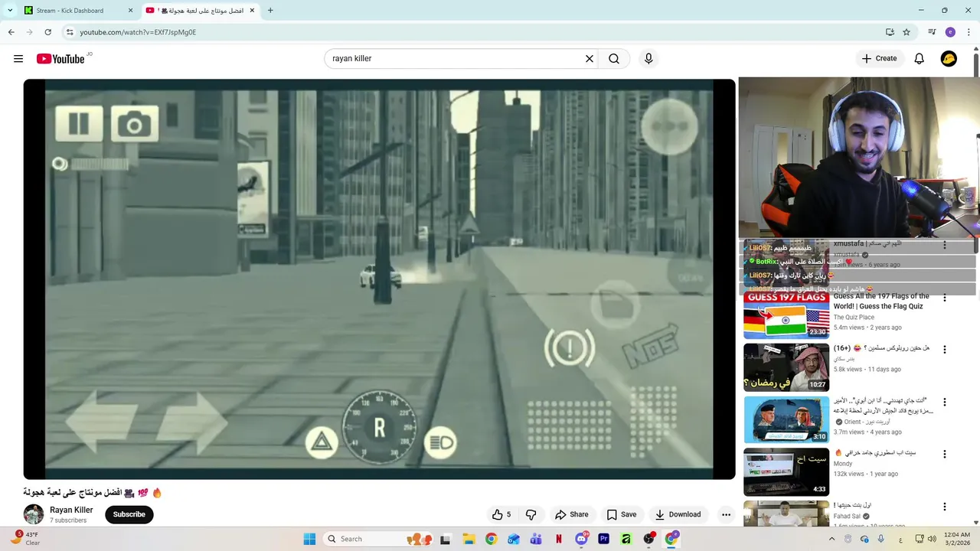
Task: Open title 'Guess All the 197 Flags'
Action: [881, 301]
